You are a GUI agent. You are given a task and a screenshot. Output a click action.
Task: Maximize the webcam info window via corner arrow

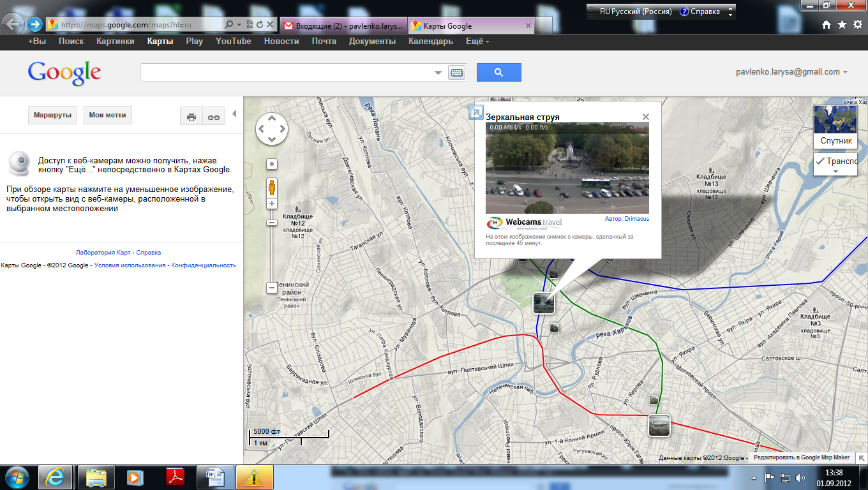point(475,112)
